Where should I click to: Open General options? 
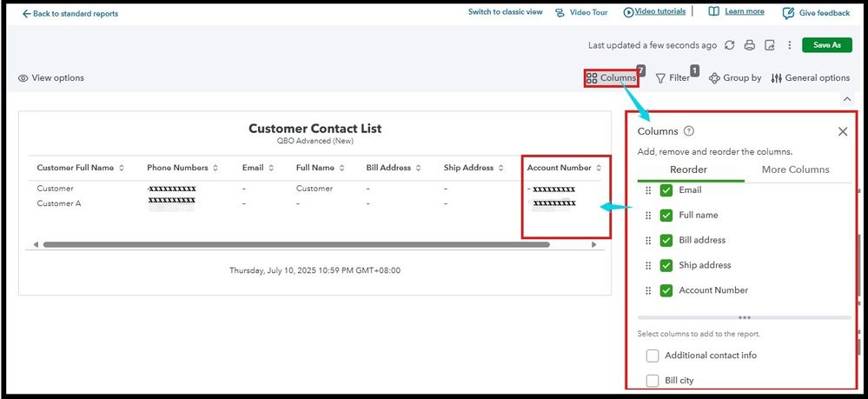click(811, 78)
